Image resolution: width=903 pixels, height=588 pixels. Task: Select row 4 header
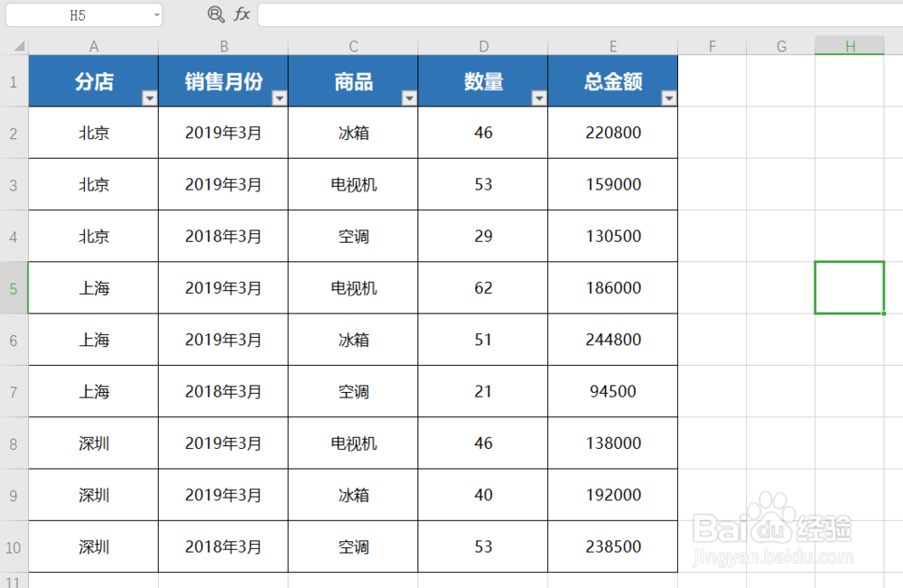coord(14,237)
